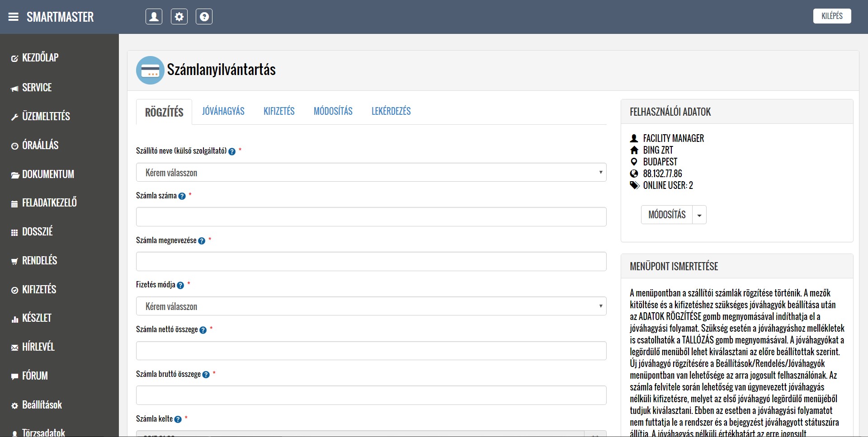
Task: Select the KIFIZETÉS tab
Action: (279, 111)
